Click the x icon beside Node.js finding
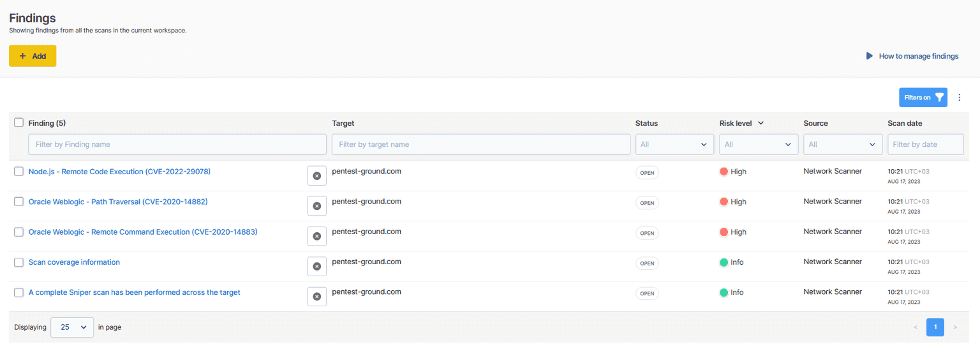The width and height of the screenshot is (980, 349). coord(316,175)
